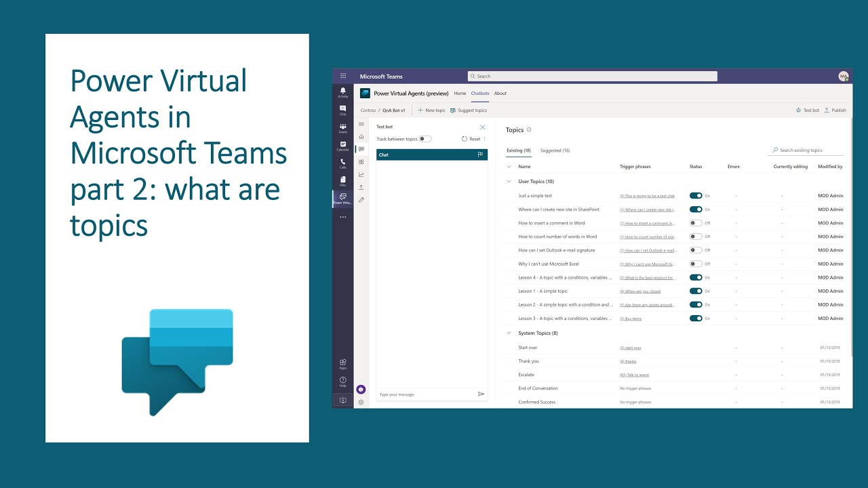Open Entities icon in side nav
The width and height of the screenshot is (868, 488).
[x=361, y=162]
